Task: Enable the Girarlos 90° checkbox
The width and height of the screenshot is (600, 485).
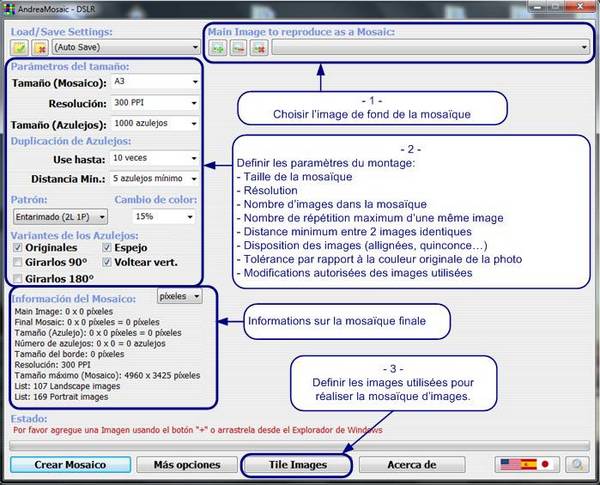Action: coord(18,262)
